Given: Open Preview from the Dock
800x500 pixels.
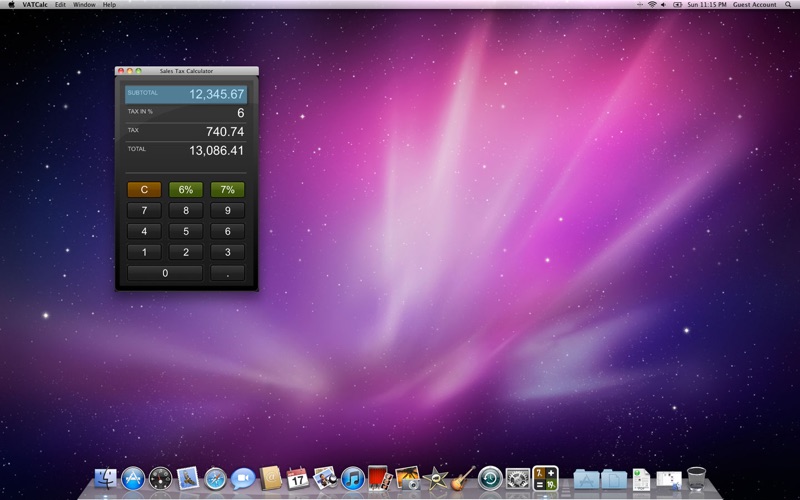Looking at the screenshot, I should tap(325, 479).
